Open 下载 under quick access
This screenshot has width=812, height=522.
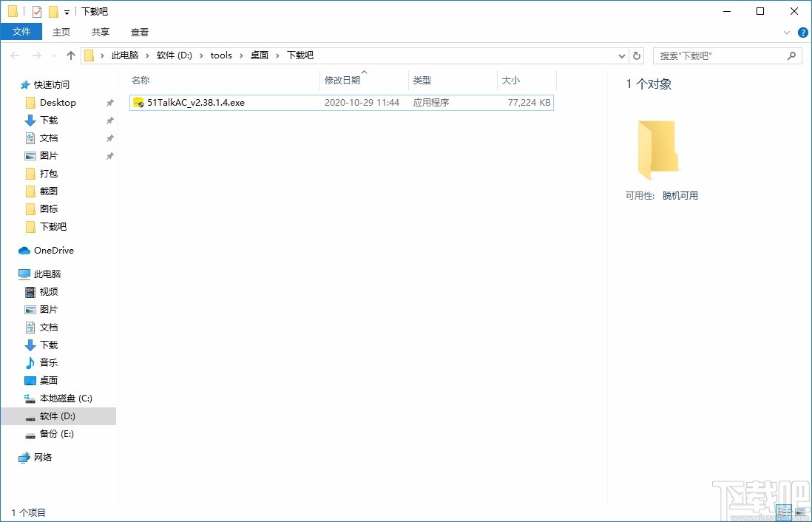tap(49, 120)
